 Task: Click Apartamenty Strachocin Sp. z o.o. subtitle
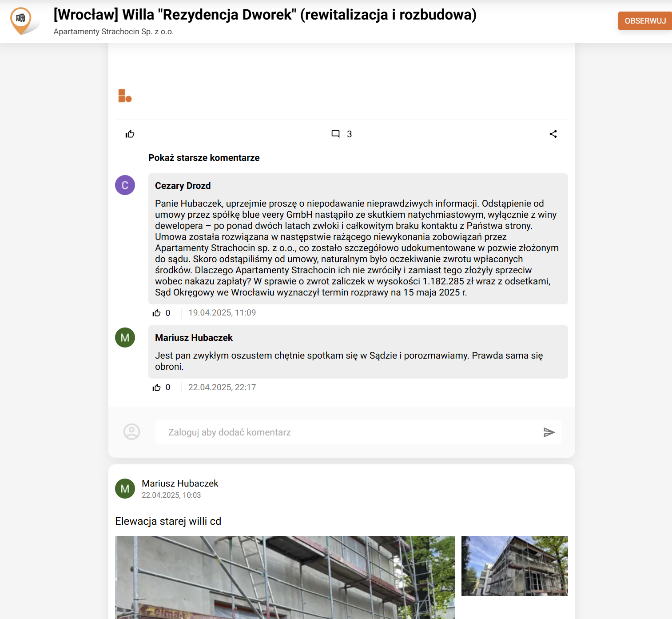coord(114,32)
